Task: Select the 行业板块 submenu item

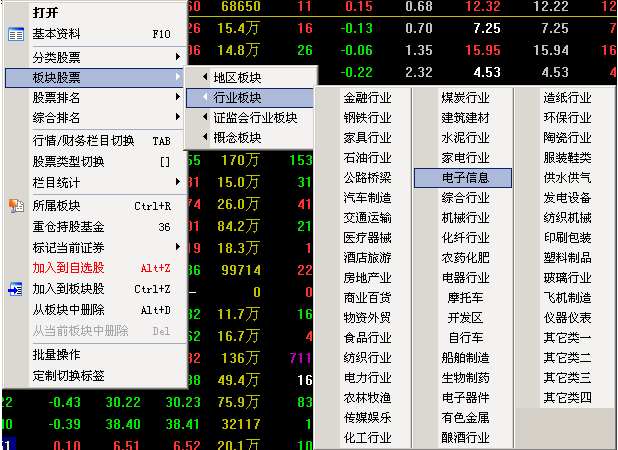Action: click(x=250, y=98)
